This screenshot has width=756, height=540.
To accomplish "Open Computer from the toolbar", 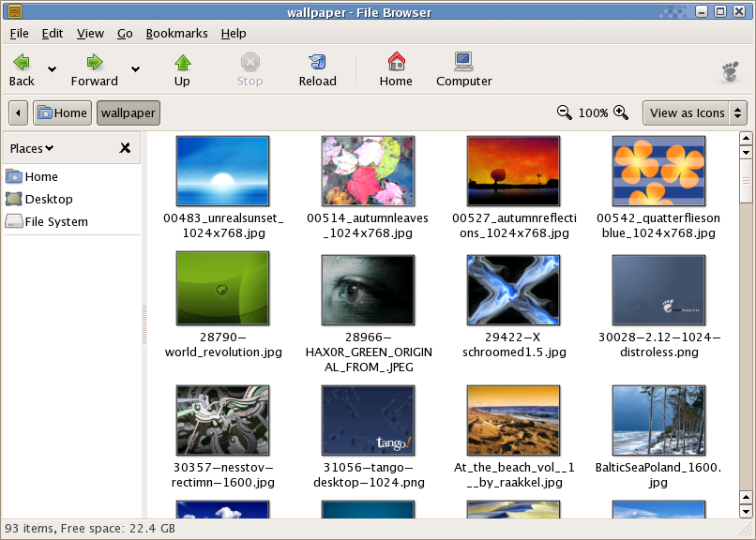I will click(x=463, y=70).
